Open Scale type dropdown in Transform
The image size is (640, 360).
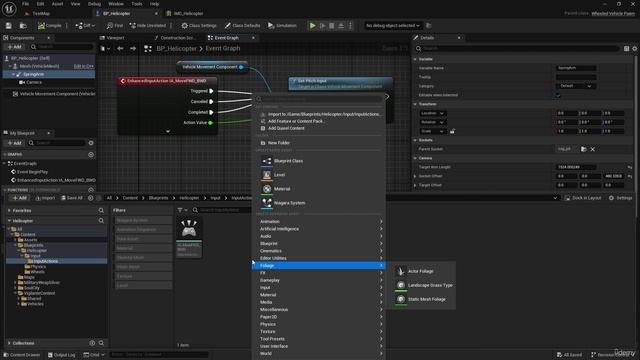433,131
